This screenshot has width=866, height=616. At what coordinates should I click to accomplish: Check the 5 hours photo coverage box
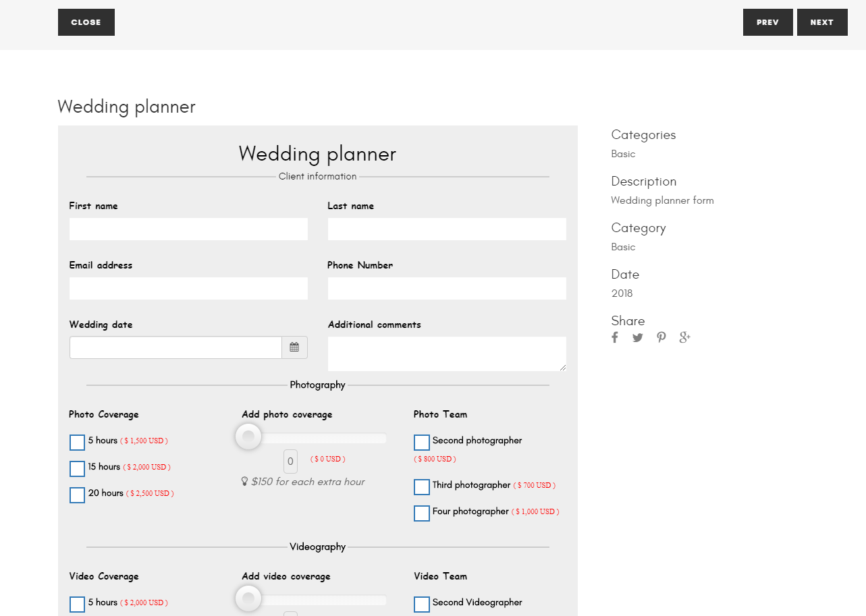click(x=78, y=443)
